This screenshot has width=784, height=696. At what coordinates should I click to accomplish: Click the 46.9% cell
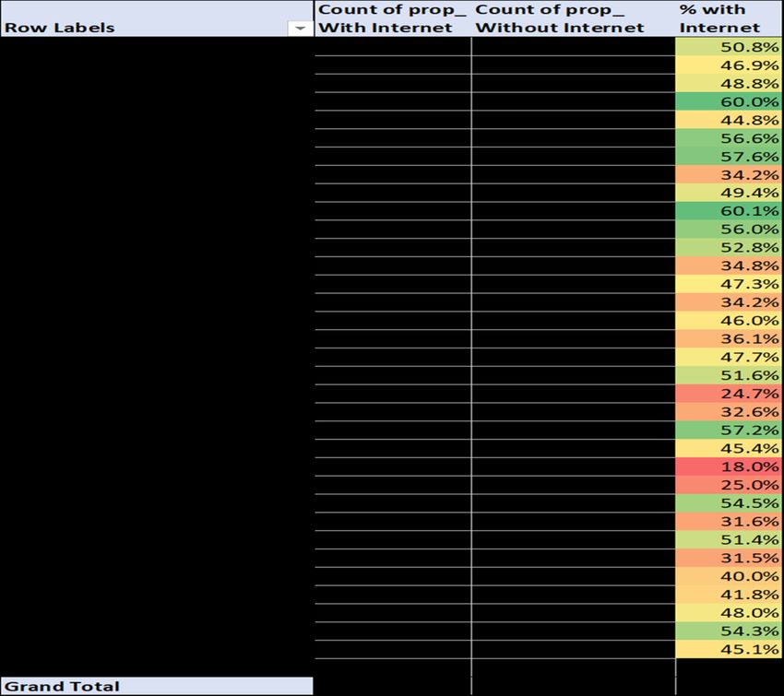[728, 65]
